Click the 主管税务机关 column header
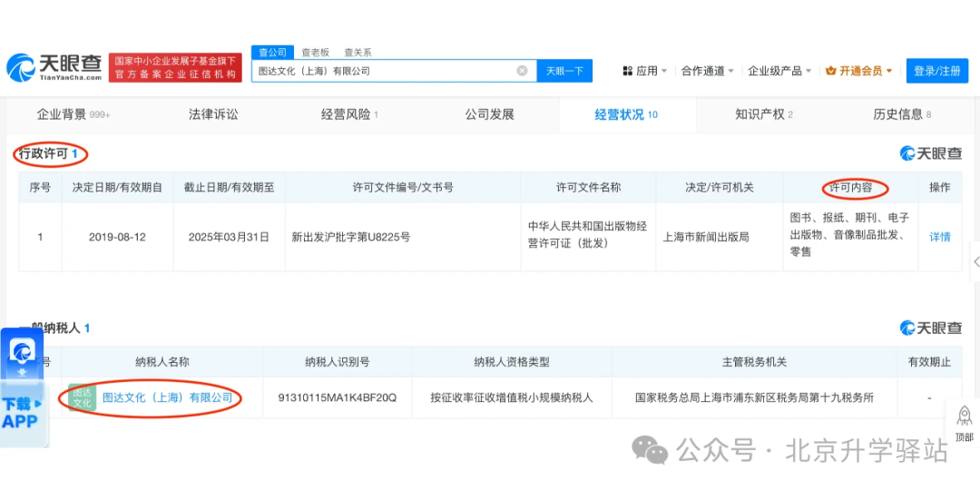This screenshot has width=980, height=490. [x=754, y=362]
